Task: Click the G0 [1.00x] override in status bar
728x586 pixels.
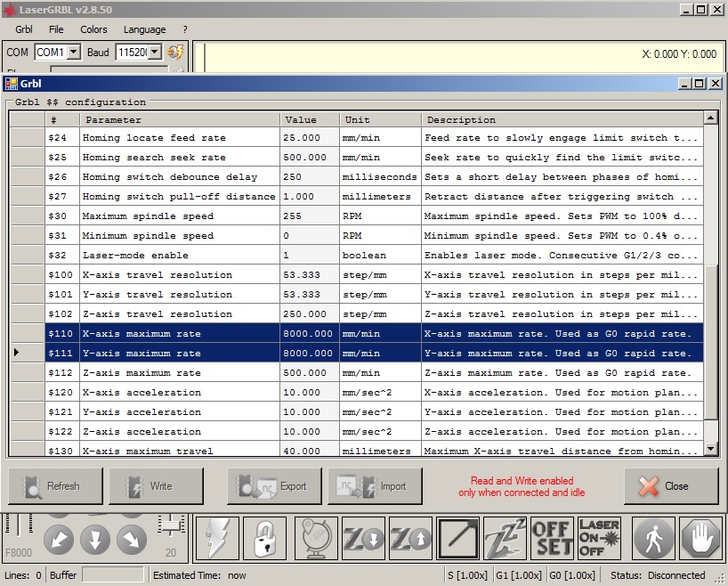Action: (x=572, y=575)
